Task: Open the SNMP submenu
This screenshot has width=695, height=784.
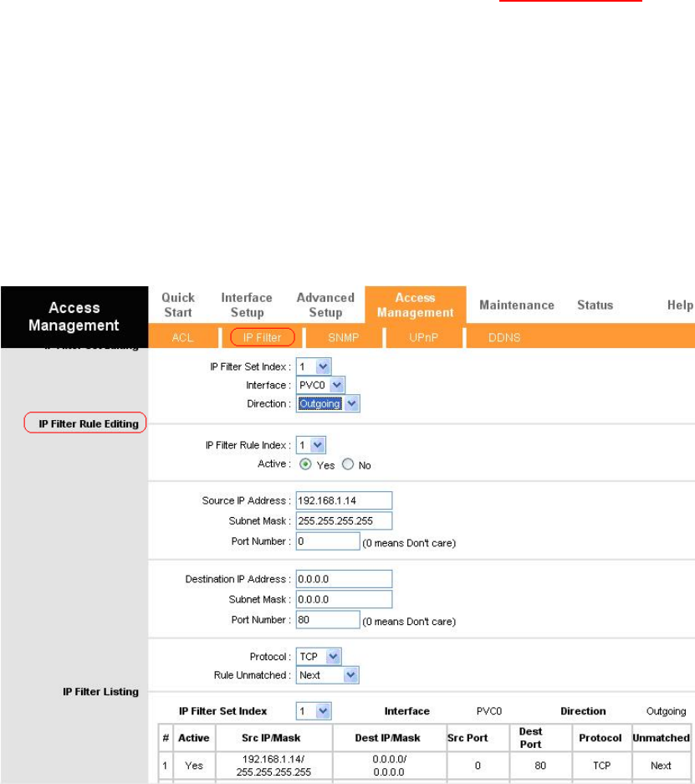Action: (x=343, y=337)
